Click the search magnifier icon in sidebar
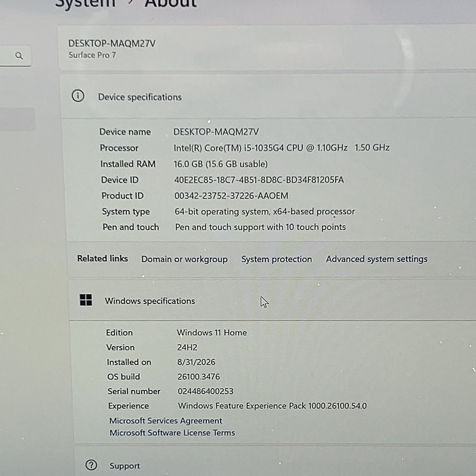Image resolution: width=476 pixels, height=476 pixels. pos(19,56)
